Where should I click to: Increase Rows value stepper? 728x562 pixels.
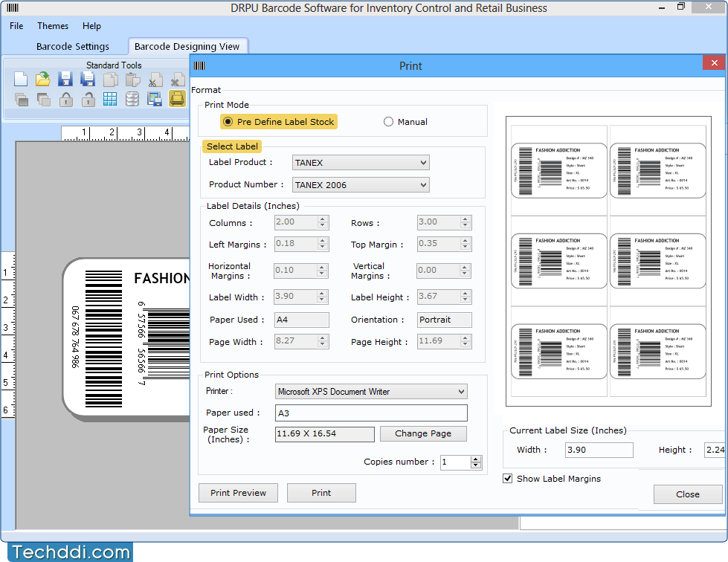pos(466,219)
